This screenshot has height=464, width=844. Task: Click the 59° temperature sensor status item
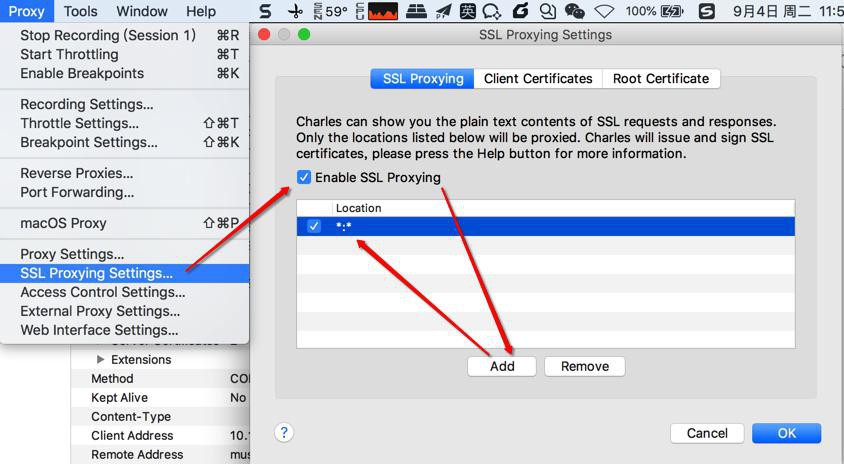pyautogui.click(x=330, y=11)
